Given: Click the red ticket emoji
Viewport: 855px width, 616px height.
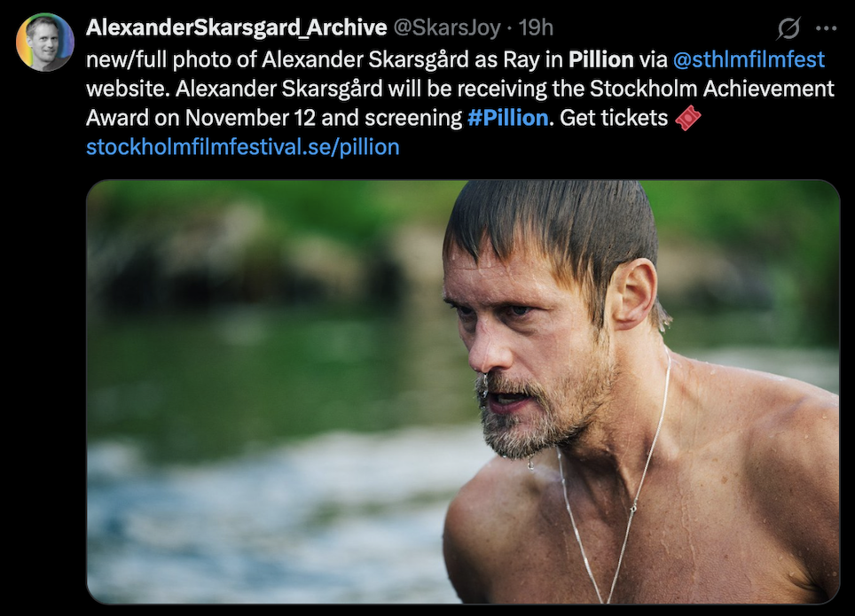Looking at the screenshot, I should tap(688, 118).
